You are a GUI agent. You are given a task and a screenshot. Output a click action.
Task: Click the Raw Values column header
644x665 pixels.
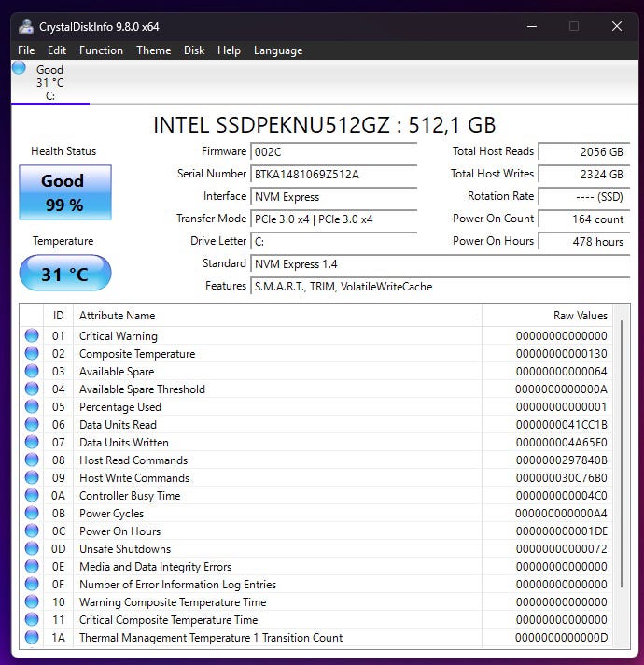[580, 316]
